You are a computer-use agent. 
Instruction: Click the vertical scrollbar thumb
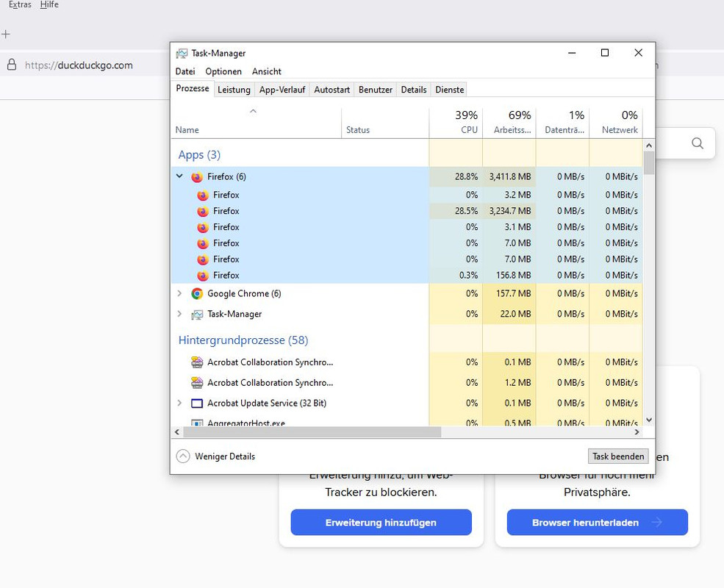(649, 163)
